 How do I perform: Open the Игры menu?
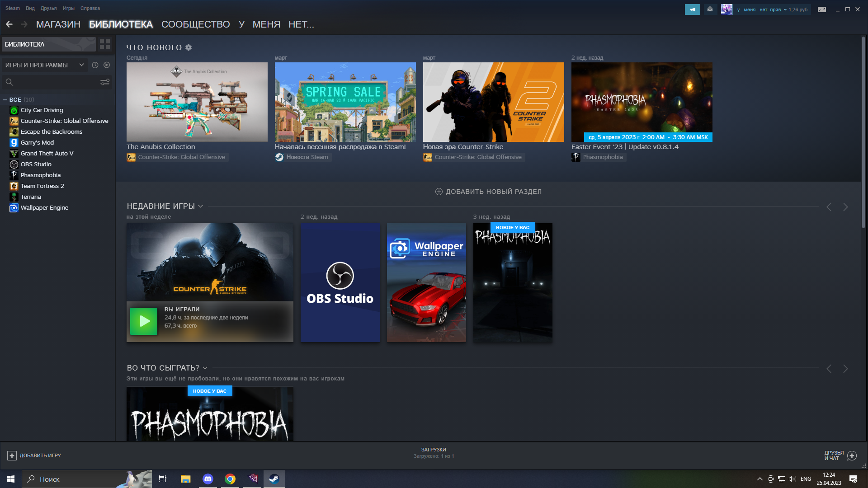[x=69, y=9]
